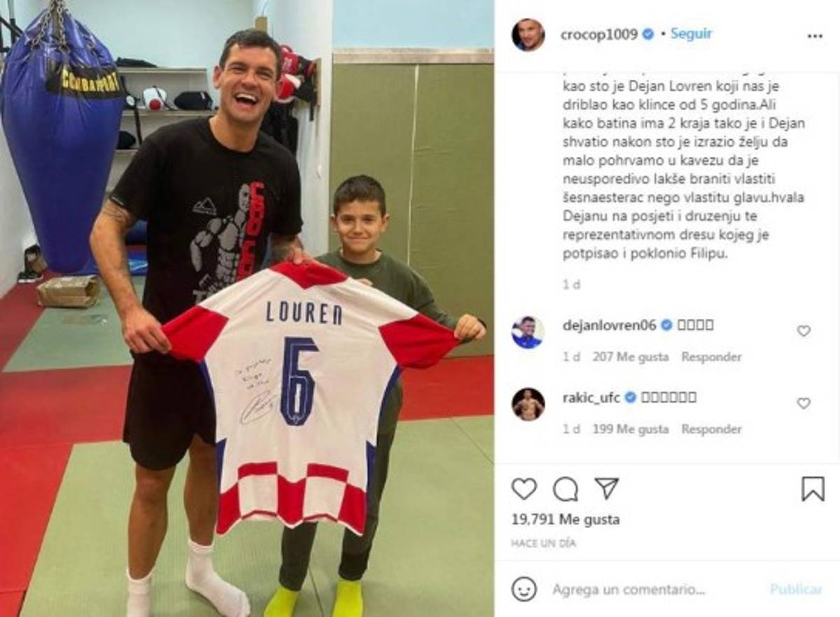Viewport: 840px width, 617px height.
Task: Open the crocop1009 username link
Action: tap(599, 34)
